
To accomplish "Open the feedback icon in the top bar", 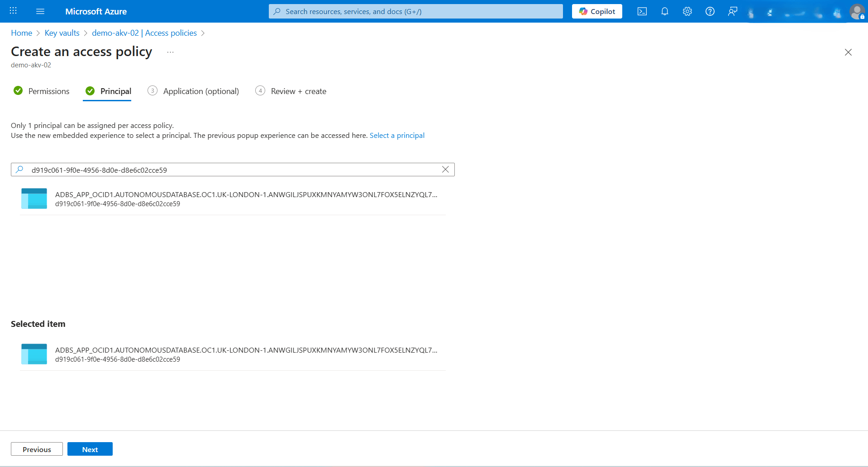I will coord(733,11).
